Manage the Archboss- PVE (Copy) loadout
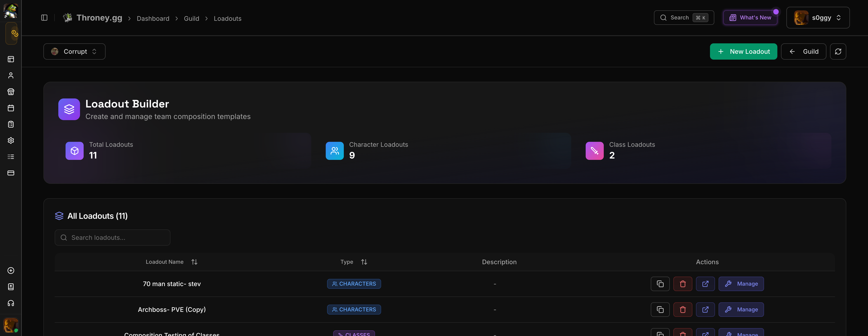The image size is (868, 336). (741, 310)
